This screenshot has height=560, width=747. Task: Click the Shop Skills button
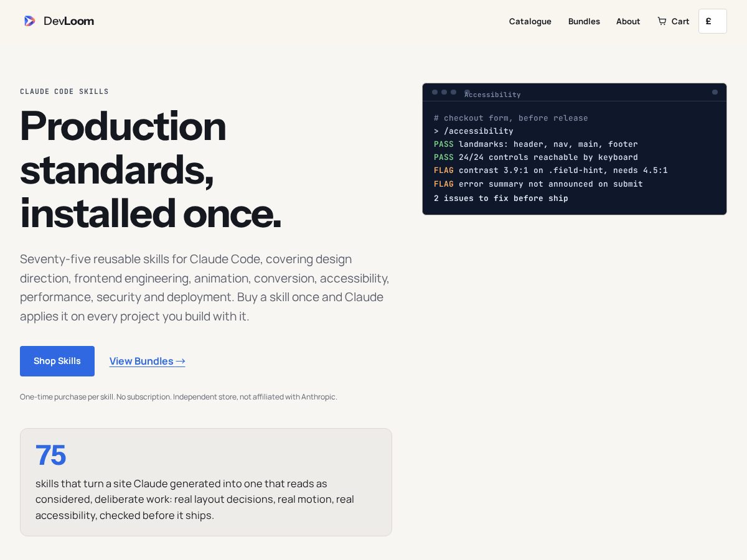57,361
